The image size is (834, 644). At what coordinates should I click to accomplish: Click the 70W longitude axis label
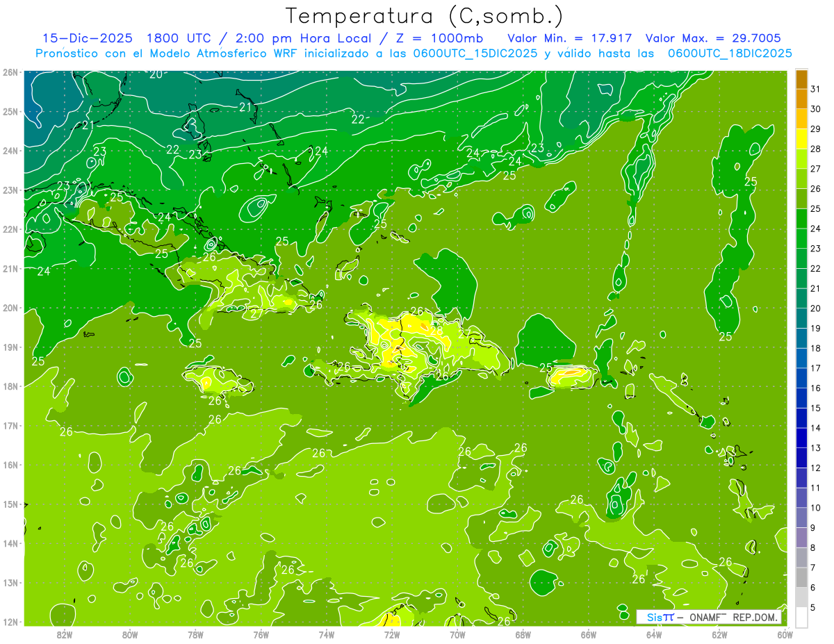coord(457,634)
